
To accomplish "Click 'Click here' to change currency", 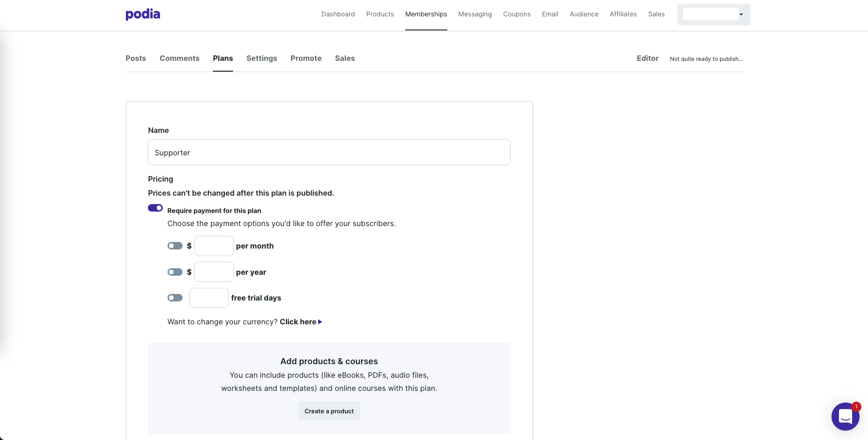I will (298, 322).
